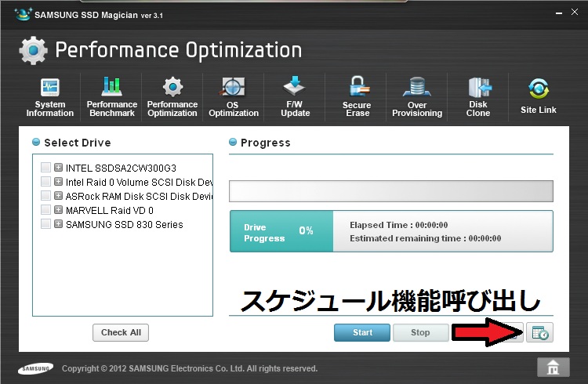
Task: Click the Samsung logo in the footer
Action: click(35, 368)
